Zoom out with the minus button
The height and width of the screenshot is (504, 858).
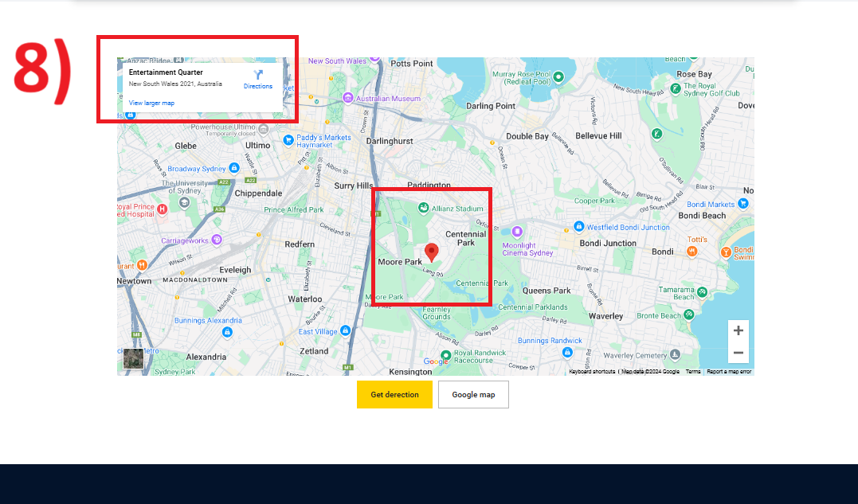point(739,353)
